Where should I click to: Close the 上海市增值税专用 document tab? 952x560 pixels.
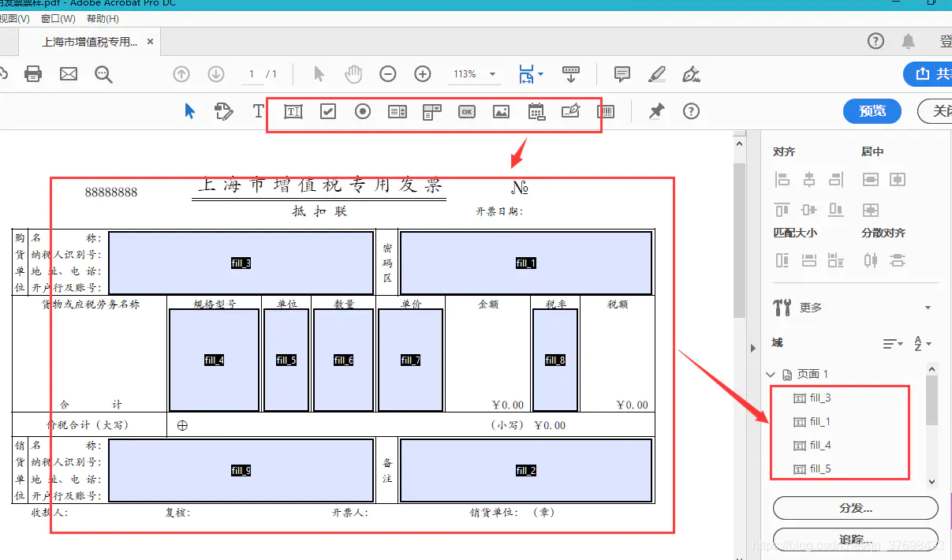click(x=151, y=42)
